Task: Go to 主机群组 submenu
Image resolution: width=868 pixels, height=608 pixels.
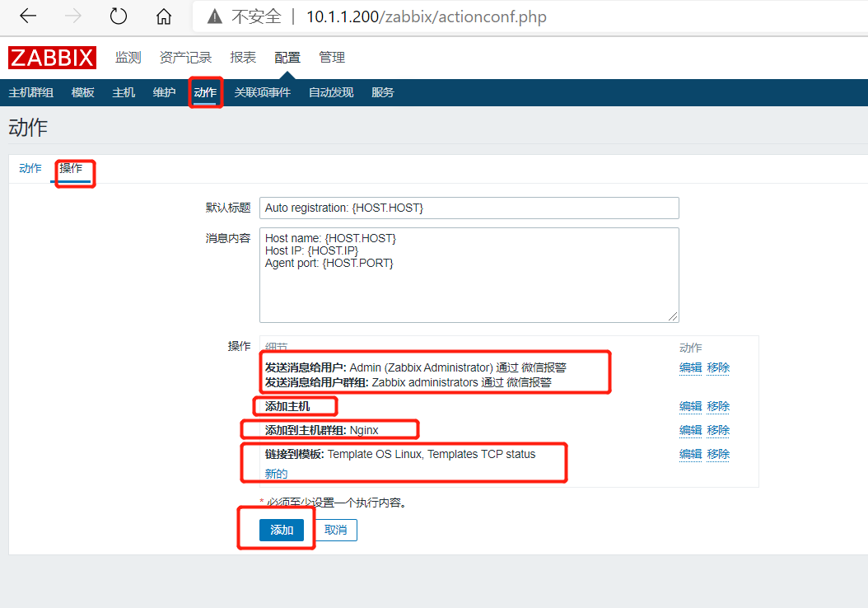Action: pos(31,92)
